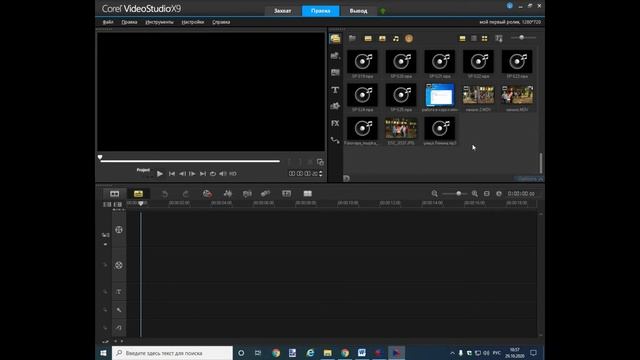Open the Title library T icon
The height and width of the screenshot is (360, 640).
point(335,89)
